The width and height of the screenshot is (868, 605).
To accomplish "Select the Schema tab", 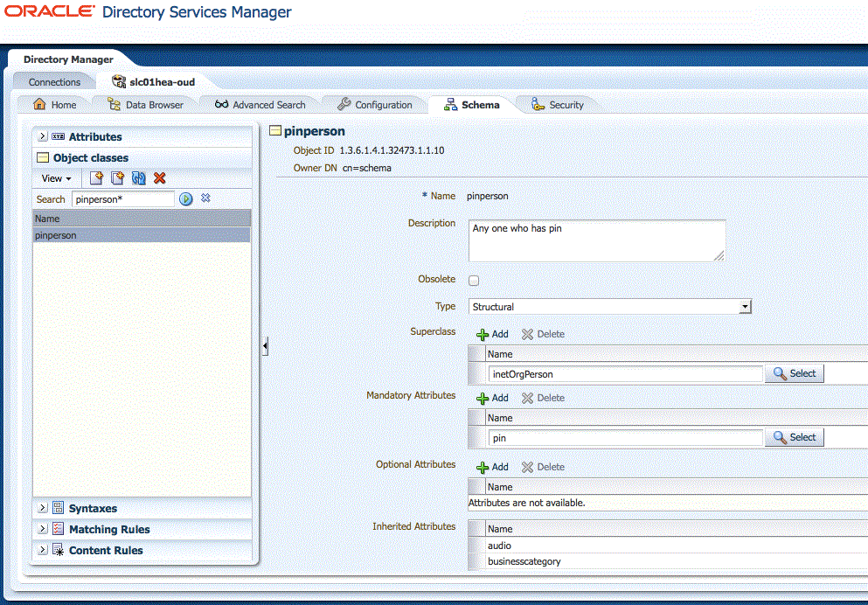I will point(472,105).
